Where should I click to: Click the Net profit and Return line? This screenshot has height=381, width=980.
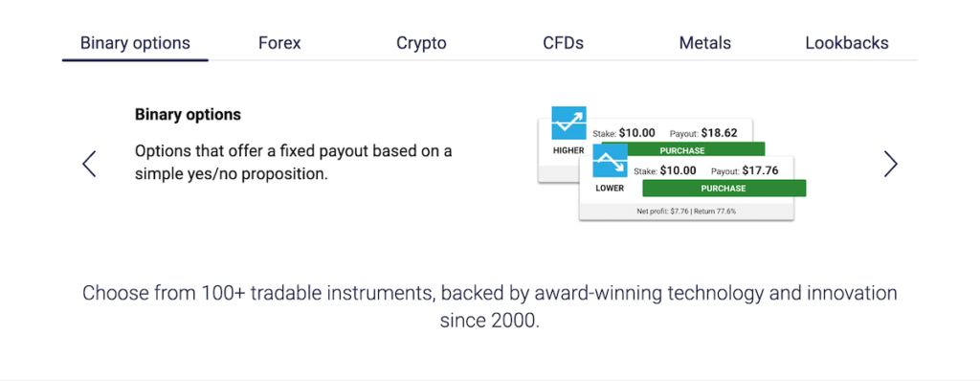point(686,212)
